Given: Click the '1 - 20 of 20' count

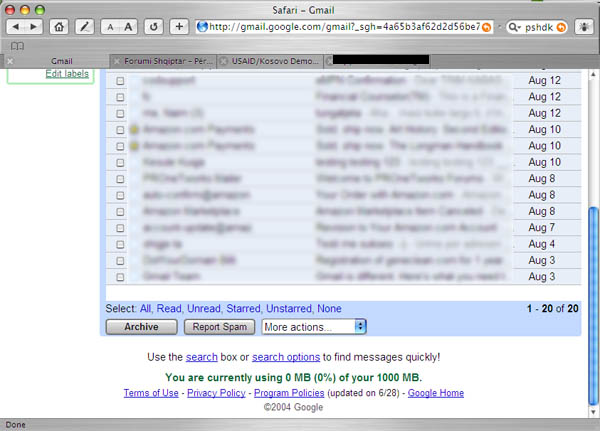Looking at the screenshot, I should (x=553, y=309).
